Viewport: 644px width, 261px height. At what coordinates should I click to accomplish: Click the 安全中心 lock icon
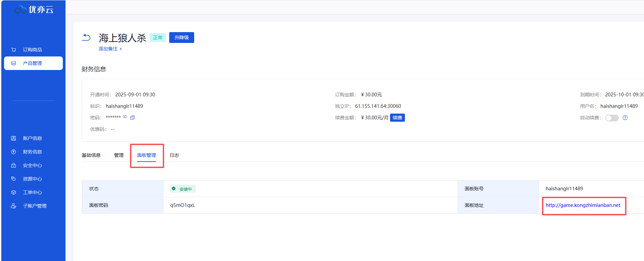click(x=14, y=165)
